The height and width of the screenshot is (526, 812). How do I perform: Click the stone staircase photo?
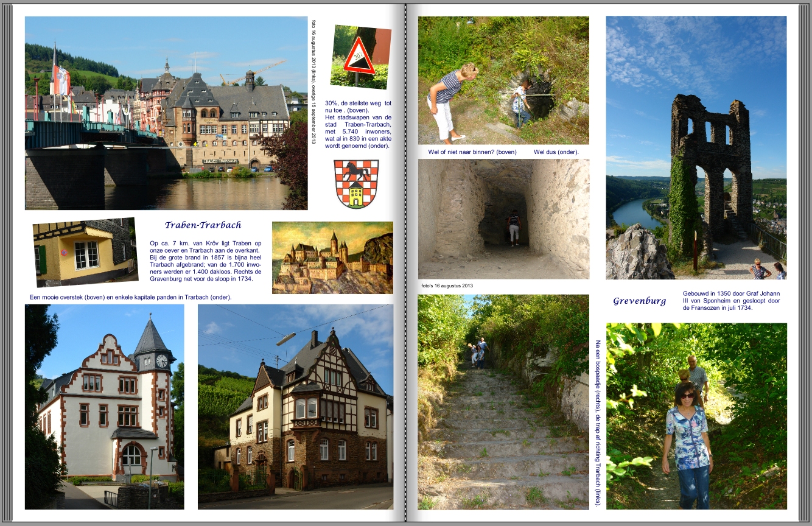point(503,402)
